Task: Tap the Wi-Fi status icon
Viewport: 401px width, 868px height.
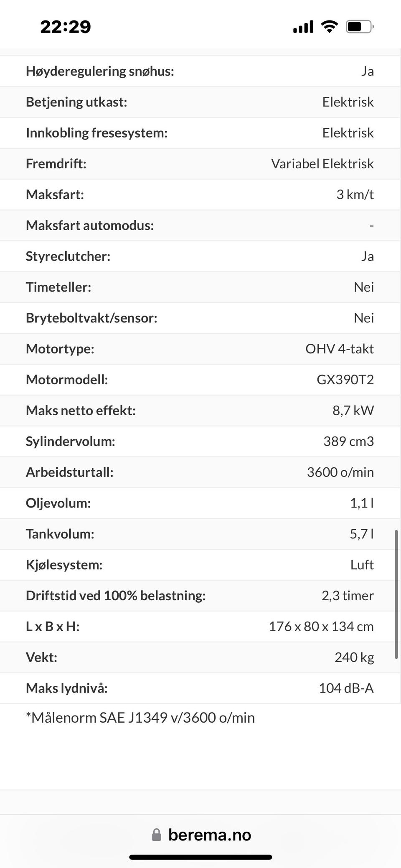Action: point(329,27)
